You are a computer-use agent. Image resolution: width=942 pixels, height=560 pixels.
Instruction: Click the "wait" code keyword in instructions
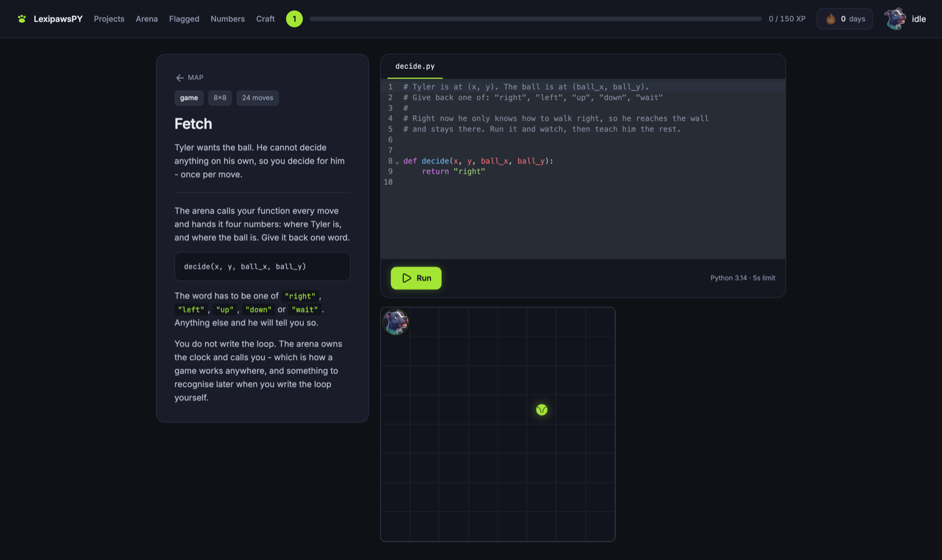tap(305, 309)
